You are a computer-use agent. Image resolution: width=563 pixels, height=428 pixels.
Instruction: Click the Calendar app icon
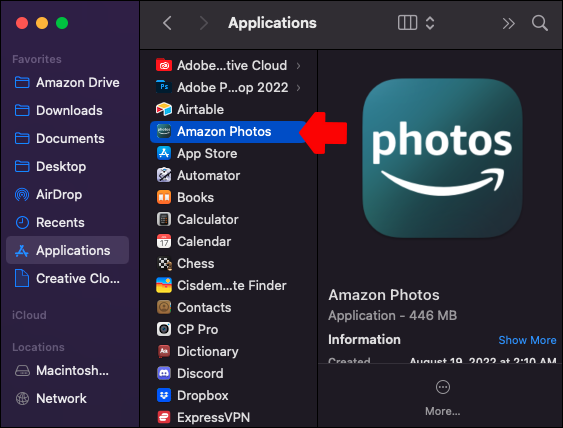(164, 241)
